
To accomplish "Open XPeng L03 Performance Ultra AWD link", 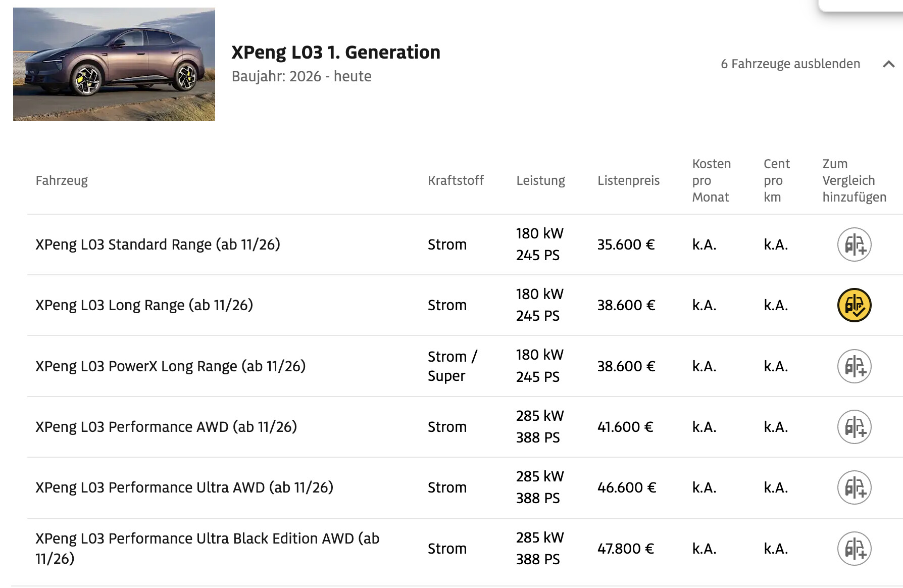I will point(184,487).
